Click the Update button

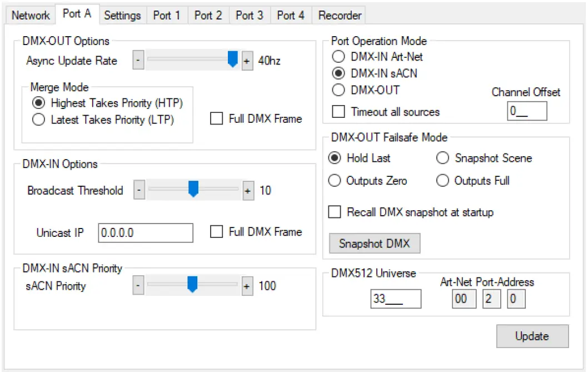click(532, 336)
